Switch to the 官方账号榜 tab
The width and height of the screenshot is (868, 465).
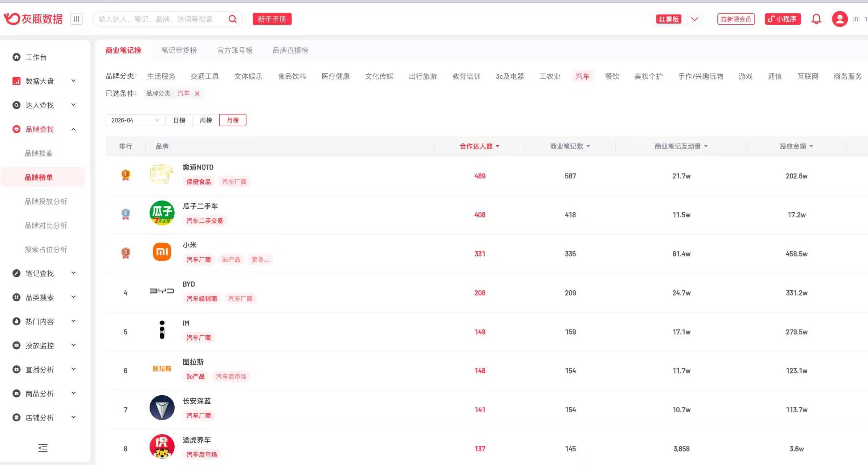click(235, 50)
